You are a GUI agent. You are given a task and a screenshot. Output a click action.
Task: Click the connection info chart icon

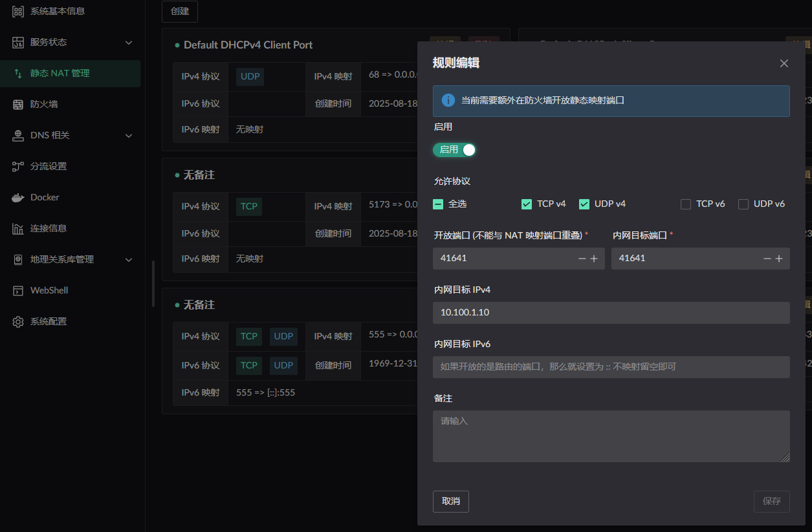(x=18, y=228)
